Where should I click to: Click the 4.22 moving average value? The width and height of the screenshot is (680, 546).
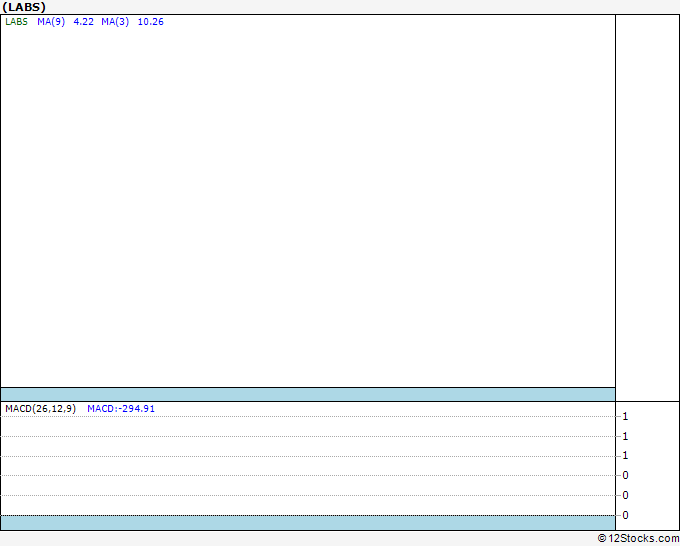point(83,22)
